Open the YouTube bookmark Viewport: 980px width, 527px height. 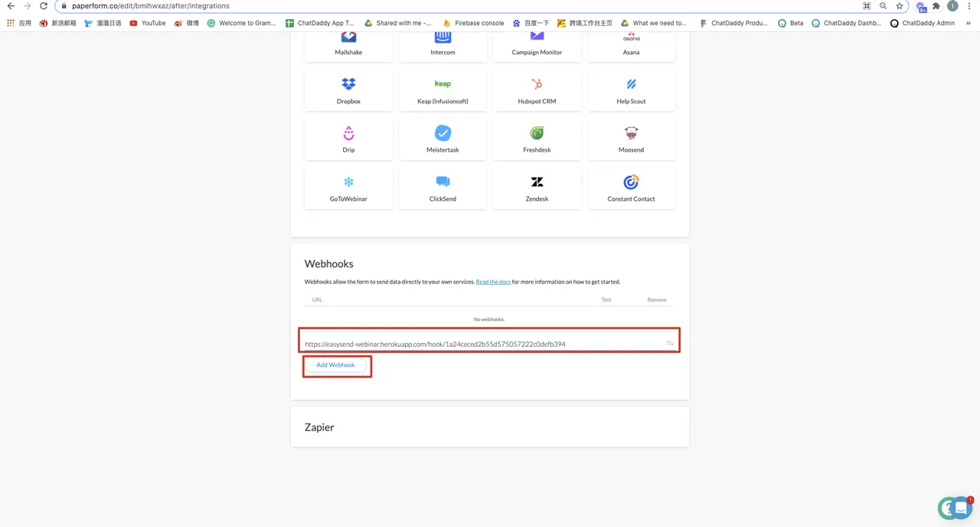click(x=148, y=23)
